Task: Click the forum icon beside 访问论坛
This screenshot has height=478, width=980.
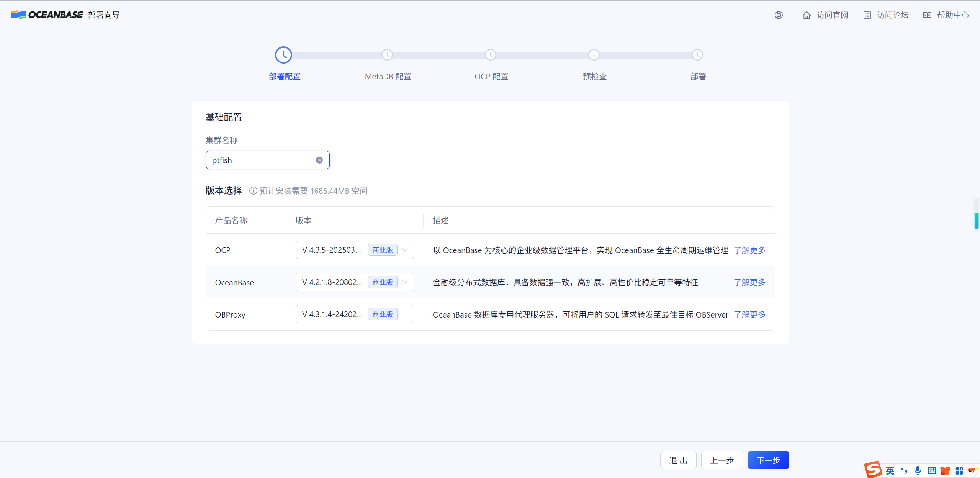Action: coord(867,15)
